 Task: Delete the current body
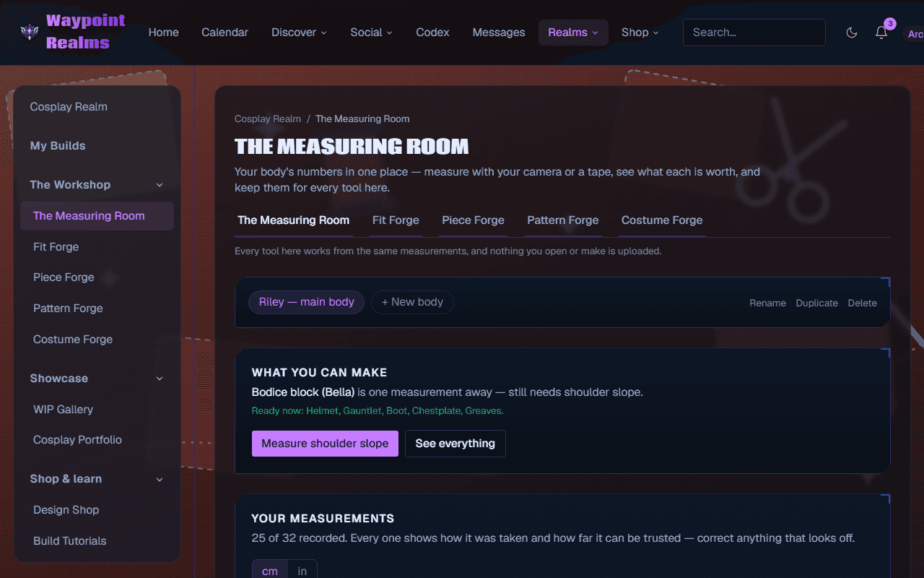click(862, 303)
